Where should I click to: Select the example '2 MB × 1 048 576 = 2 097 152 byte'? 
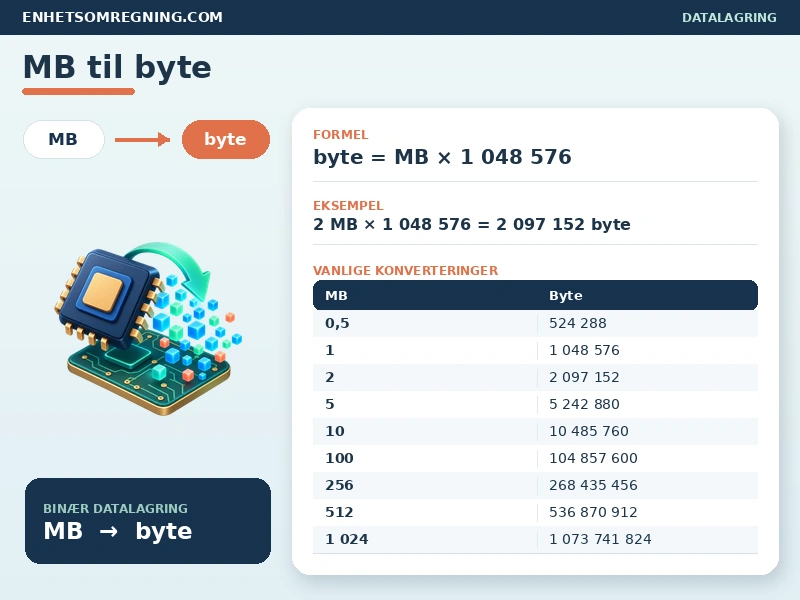472,224
